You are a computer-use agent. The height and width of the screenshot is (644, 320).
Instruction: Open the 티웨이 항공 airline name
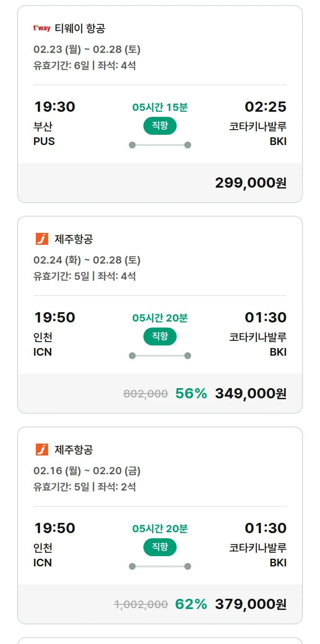pyautogui.click(x=80, y=29)
